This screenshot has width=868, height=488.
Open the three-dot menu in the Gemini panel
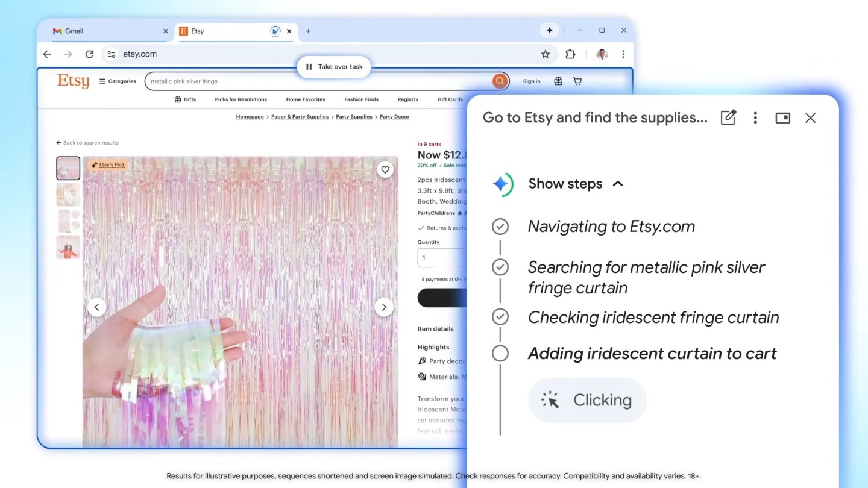pos(755,117)
